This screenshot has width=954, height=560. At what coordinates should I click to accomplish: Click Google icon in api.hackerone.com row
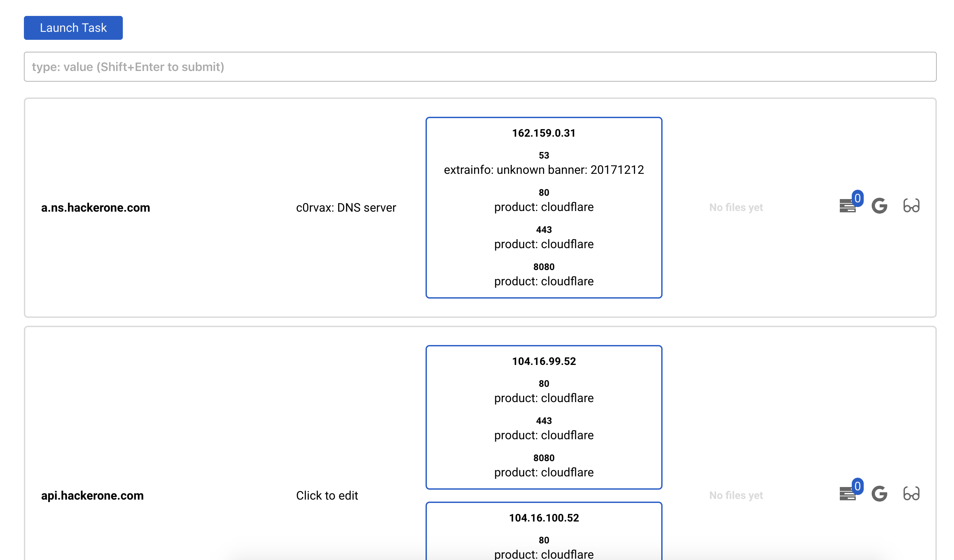tap(879, 494)
